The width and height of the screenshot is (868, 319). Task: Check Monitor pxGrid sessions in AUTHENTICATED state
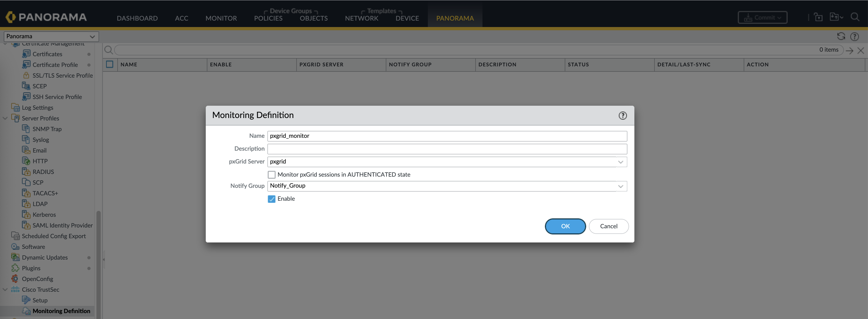272,175
